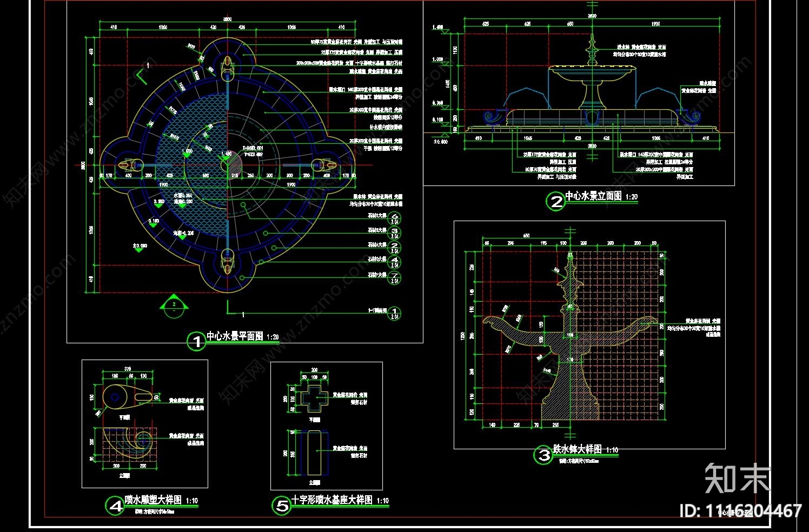Viewport: 809px width, 532px height.
Task: Click the title 喷水雕塑大样图
Action: 153,500
